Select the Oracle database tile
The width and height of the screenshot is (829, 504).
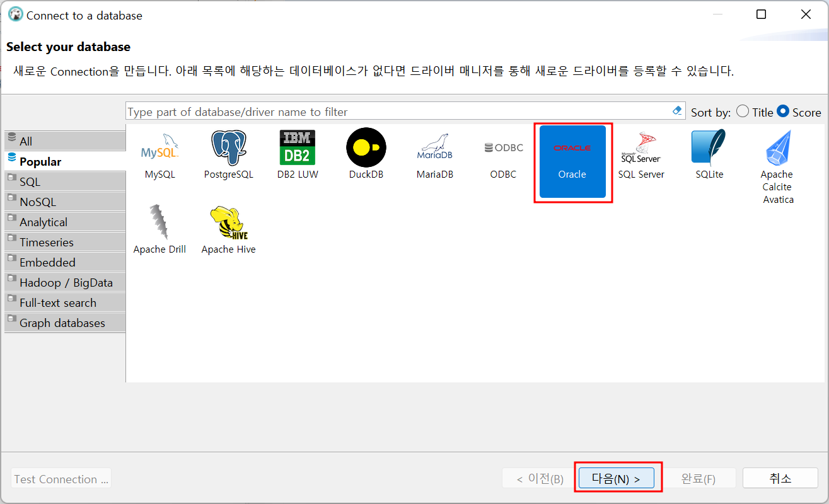click(x=572, y=162)
